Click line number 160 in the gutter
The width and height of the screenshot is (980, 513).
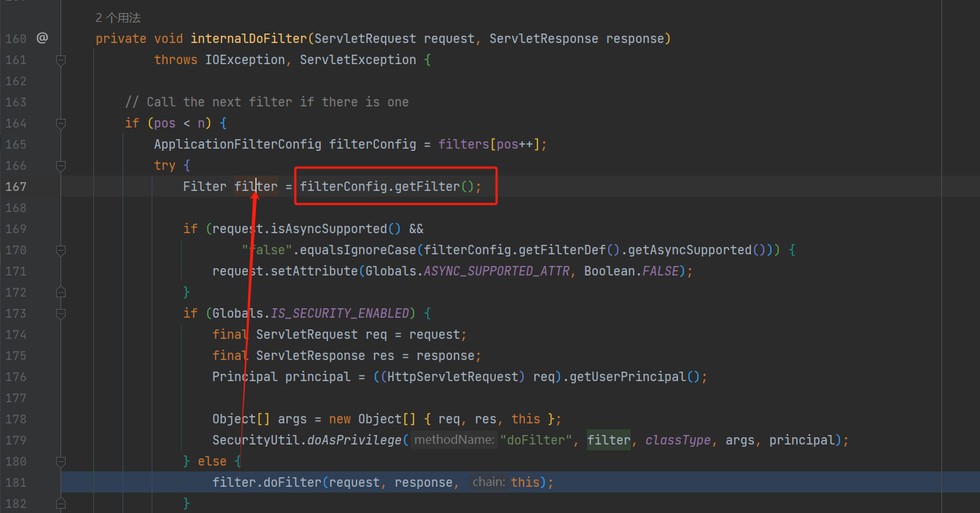coord(15,39)
